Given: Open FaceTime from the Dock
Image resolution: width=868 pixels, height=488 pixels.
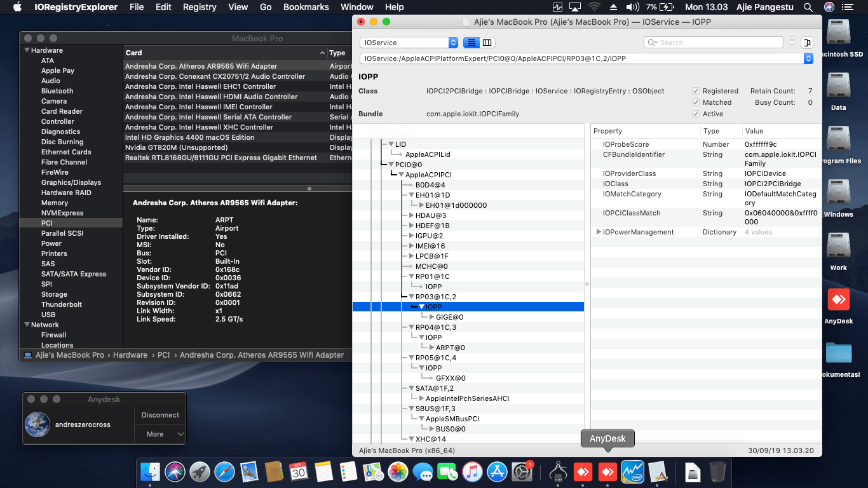Looking at the screenshot, I should [447, 471].
